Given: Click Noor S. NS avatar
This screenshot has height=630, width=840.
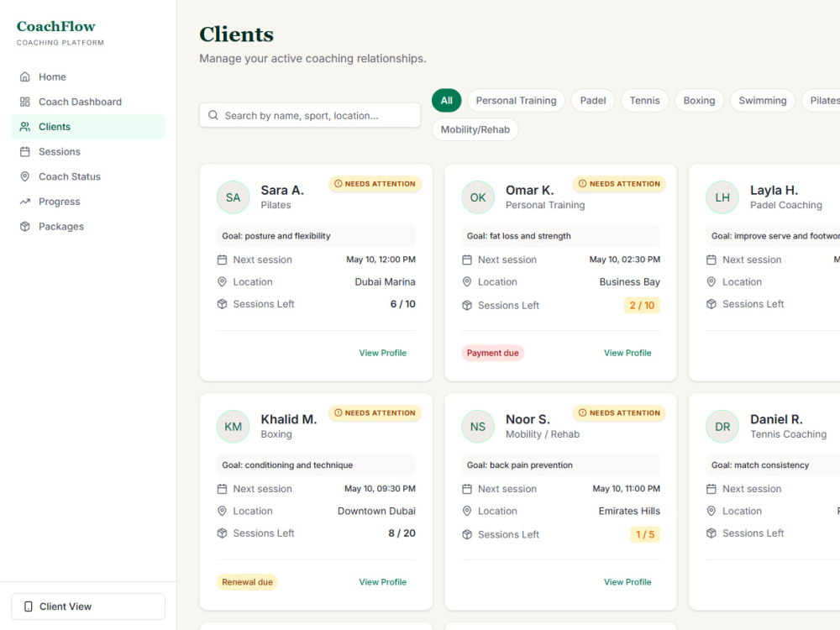Looking at the screenshot, I should (478, 427).
